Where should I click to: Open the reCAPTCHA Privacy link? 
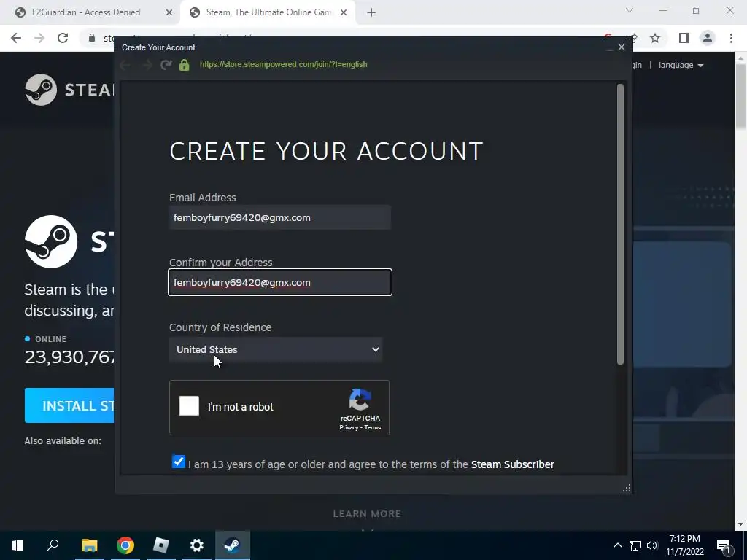click(x=349, y=427)
